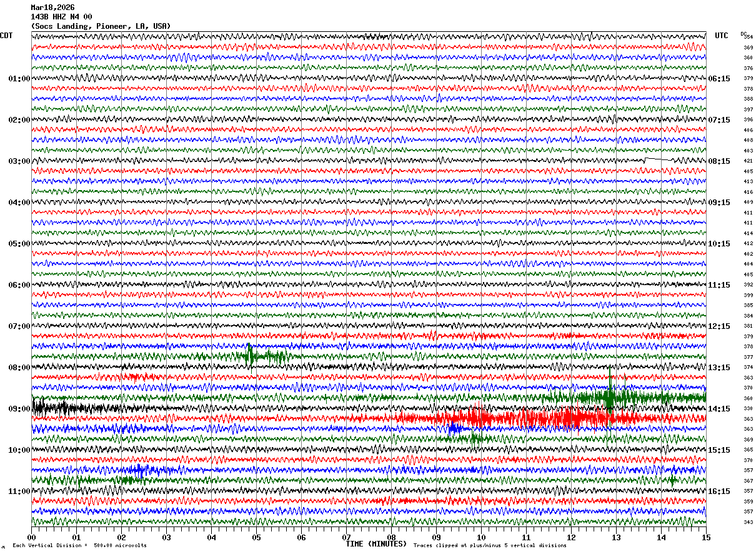Click the "06:15" UTC time label
This screenshot has height=554, width=756.
[719, 79]
